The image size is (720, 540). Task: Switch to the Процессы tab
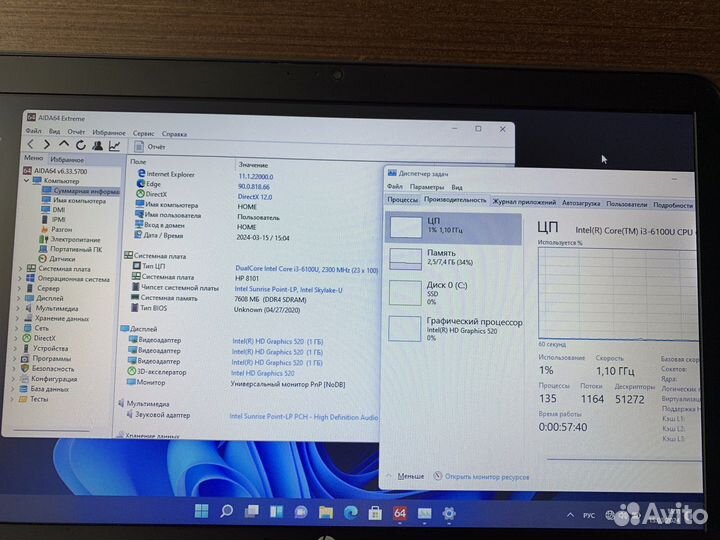402,199
